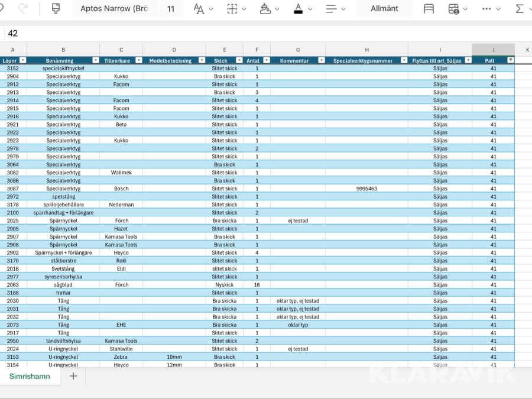Expand the Tillverkare column filter
This screenshot has height=399, width=532.
[138, 60]
